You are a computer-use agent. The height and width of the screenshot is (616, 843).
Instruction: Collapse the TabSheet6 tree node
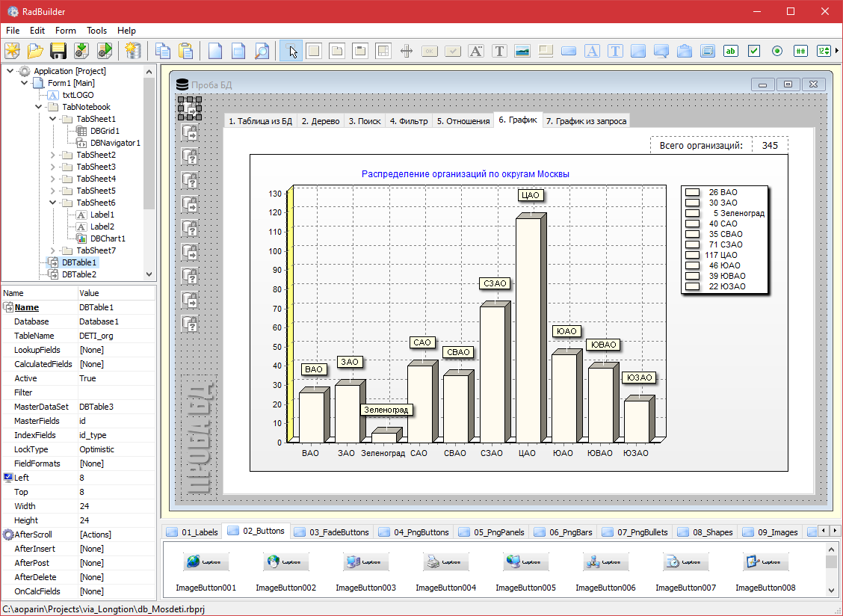click(x=53, y=203)
